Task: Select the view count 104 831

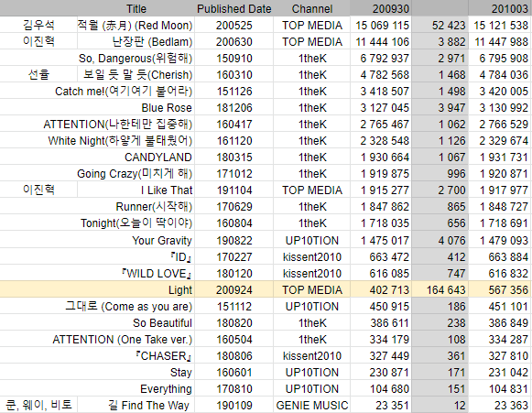Action: (x=508, y=388)
